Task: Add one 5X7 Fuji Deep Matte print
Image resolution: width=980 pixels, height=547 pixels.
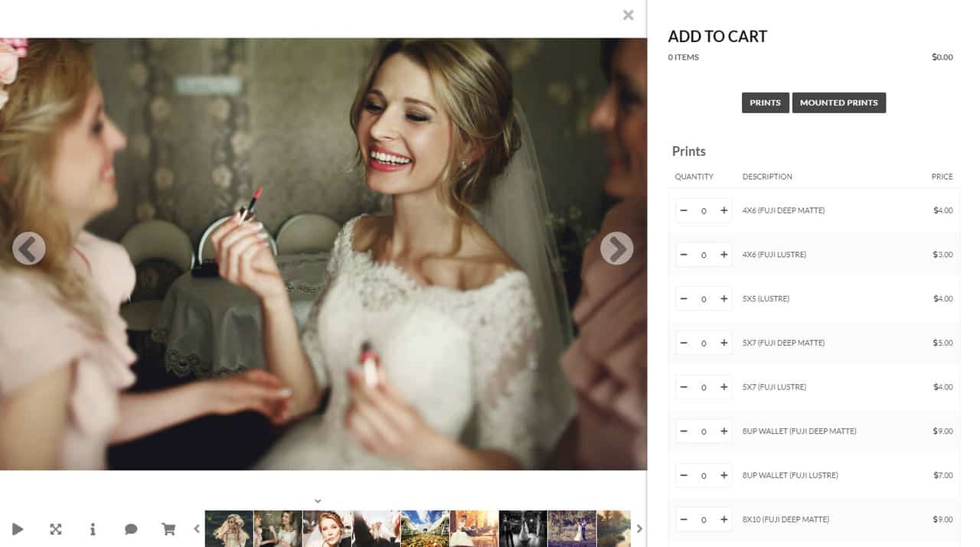Action: click(x=724, y=343)
